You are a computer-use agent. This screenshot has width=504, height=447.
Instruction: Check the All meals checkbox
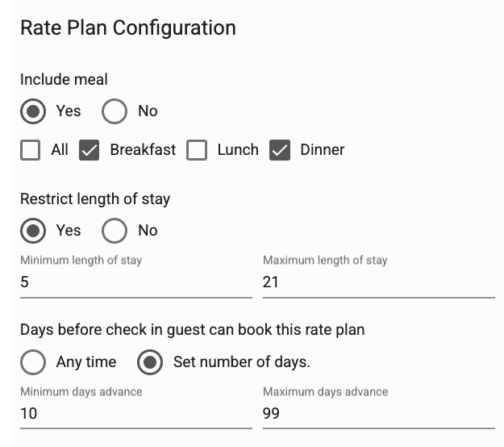[31, 150]
